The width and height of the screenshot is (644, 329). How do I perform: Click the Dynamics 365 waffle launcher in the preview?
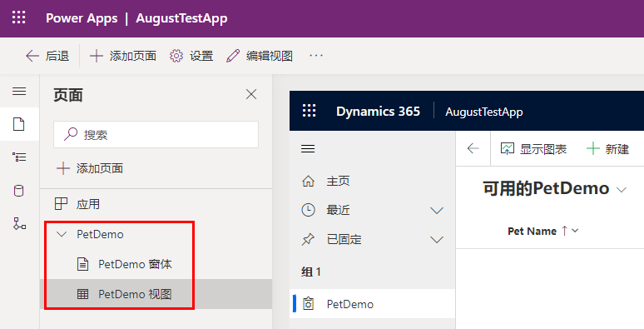[309, 111]
